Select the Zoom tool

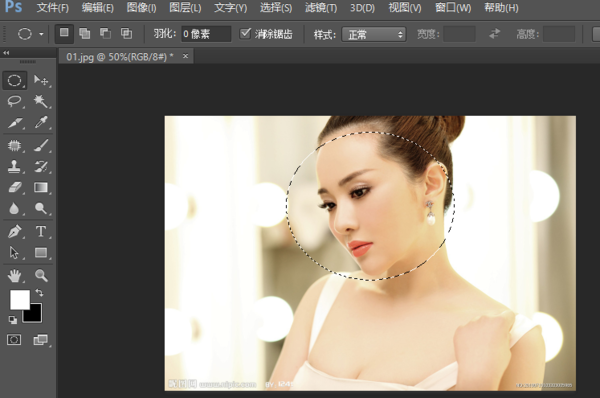pos(41,276)
